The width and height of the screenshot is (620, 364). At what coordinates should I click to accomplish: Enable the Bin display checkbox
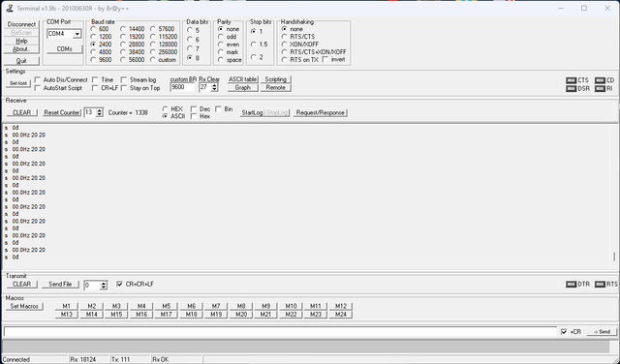218,109
